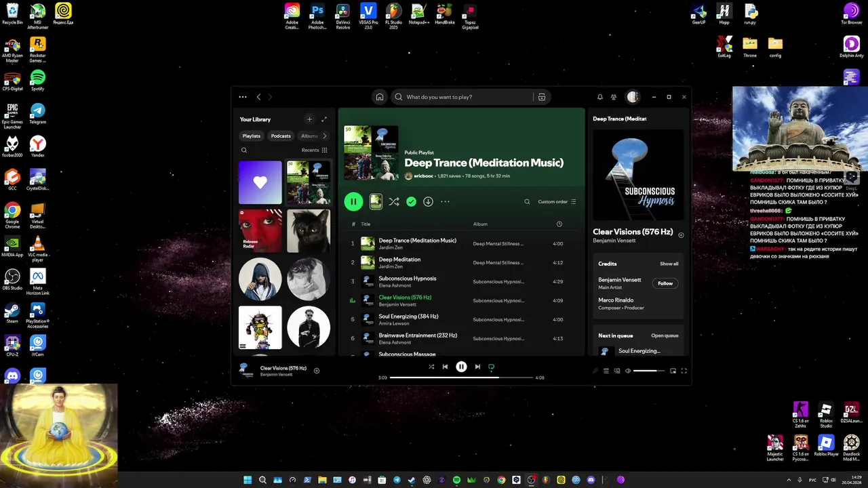Adjust the volume slider
868x488 pixels.
coord(649,371)
